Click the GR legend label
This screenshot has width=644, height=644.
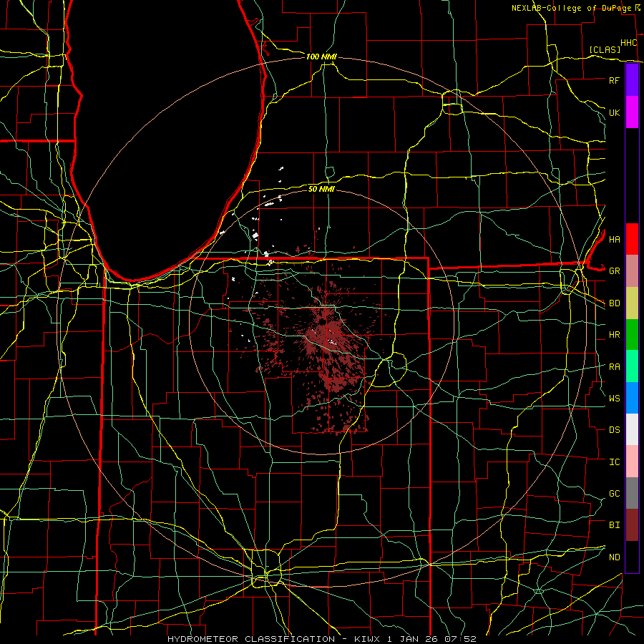click(614, 271)
